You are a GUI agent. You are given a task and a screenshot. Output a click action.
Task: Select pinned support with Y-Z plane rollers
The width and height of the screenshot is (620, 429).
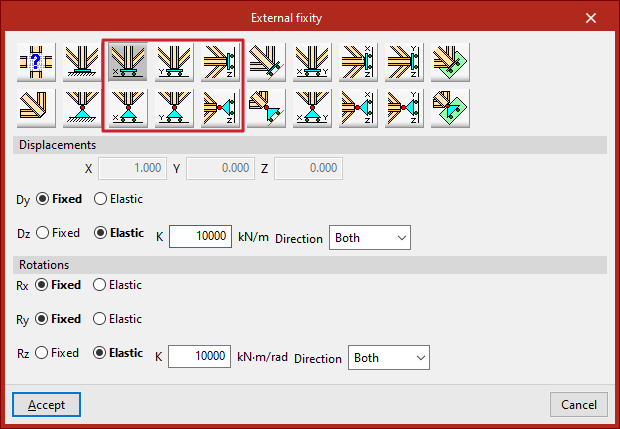pyautogui.click(x=404, y=108)
